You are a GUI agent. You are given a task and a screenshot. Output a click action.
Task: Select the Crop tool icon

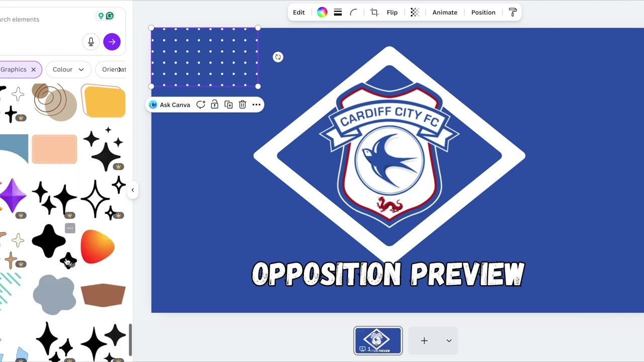[x=374, y=13]
